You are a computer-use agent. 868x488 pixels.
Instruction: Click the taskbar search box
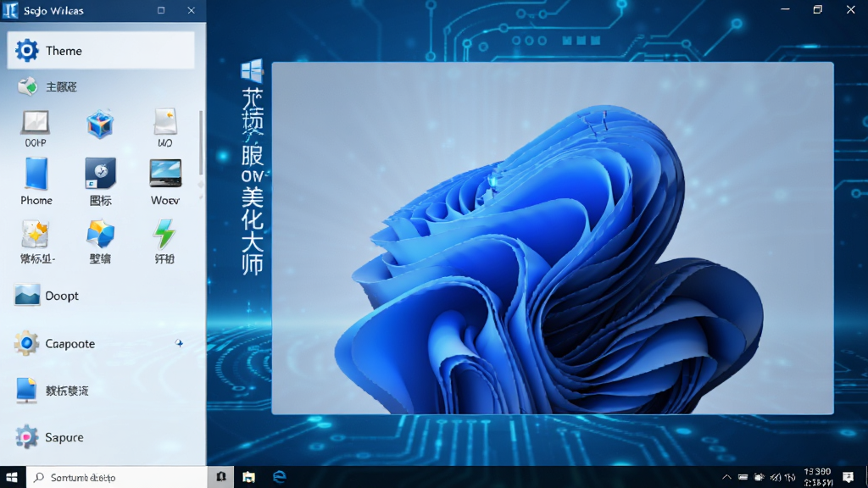coord(116,477)
